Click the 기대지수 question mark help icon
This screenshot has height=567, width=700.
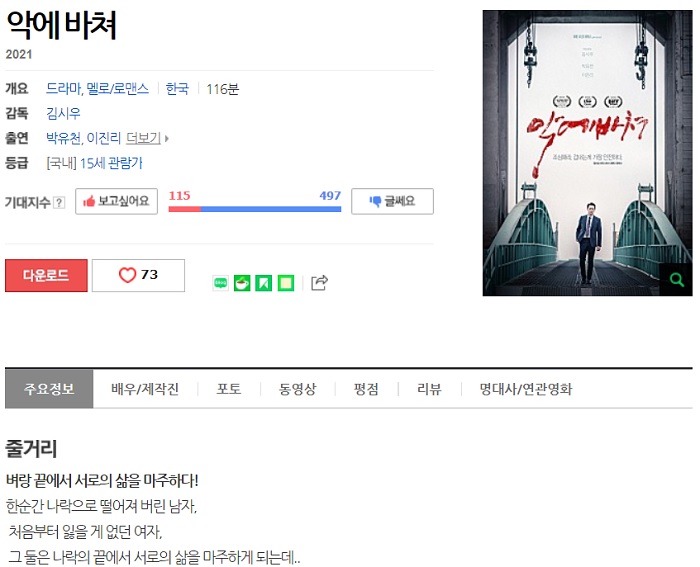[59, 203]
